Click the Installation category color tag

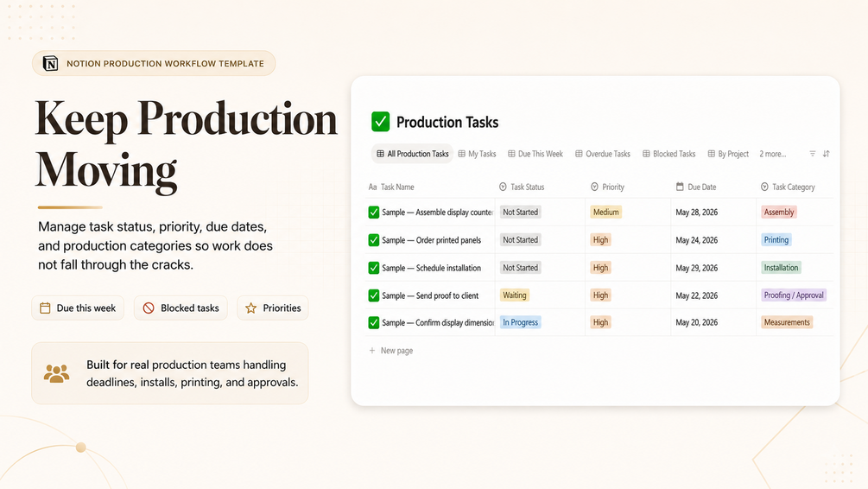(x=781, y=268)
